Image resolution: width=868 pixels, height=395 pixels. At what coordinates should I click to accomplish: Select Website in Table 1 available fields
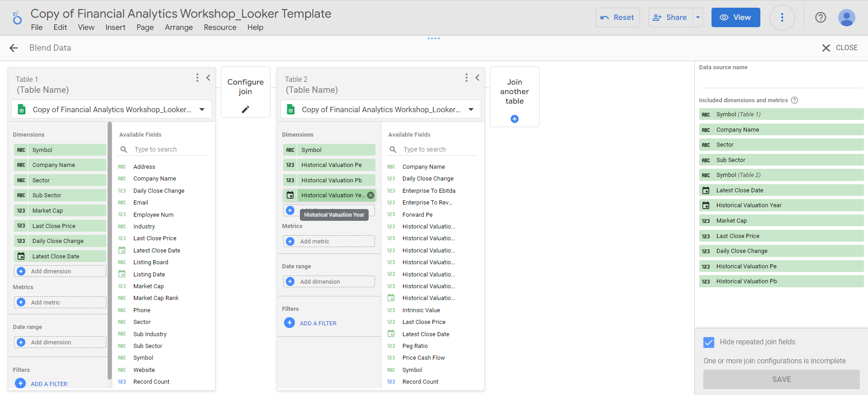point(144,370)
